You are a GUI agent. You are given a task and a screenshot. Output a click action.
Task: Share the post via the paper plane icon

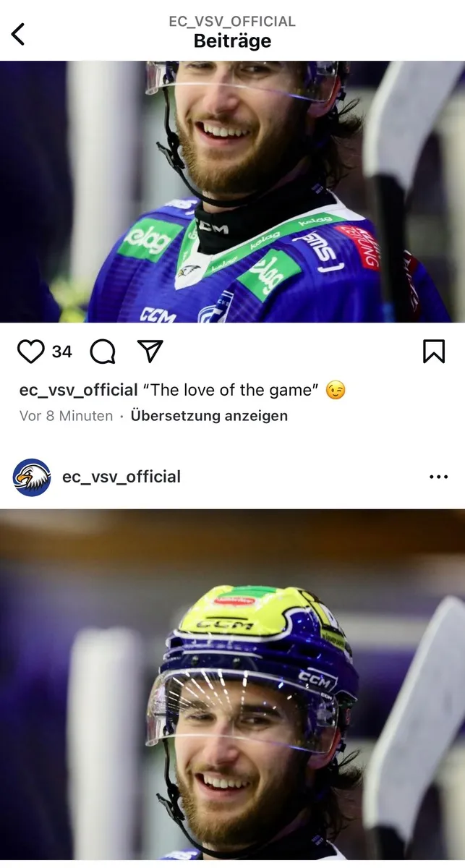pyautogui.click(x=150, y=352)
